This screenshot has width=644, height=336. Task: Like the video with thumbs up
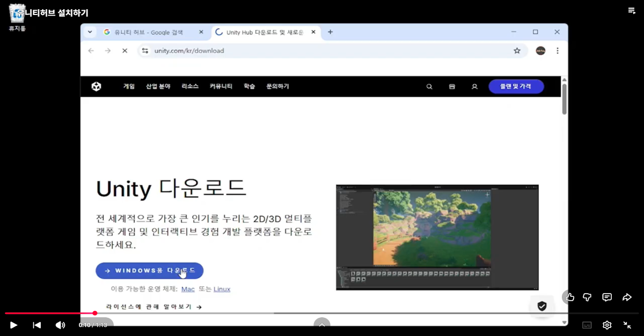(x=570, y=297)
